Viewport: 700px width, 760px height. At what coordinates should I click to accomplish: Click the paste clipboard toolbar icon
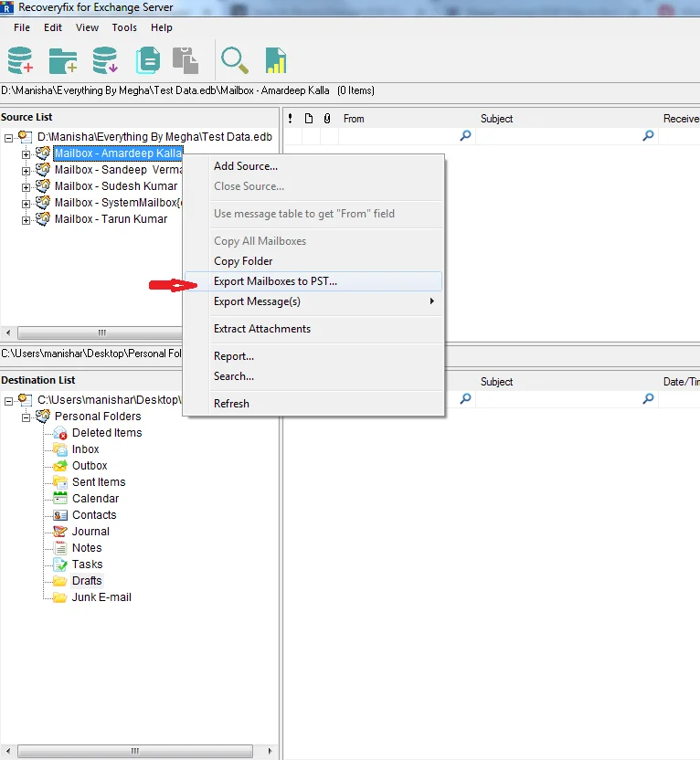point(186,60)
